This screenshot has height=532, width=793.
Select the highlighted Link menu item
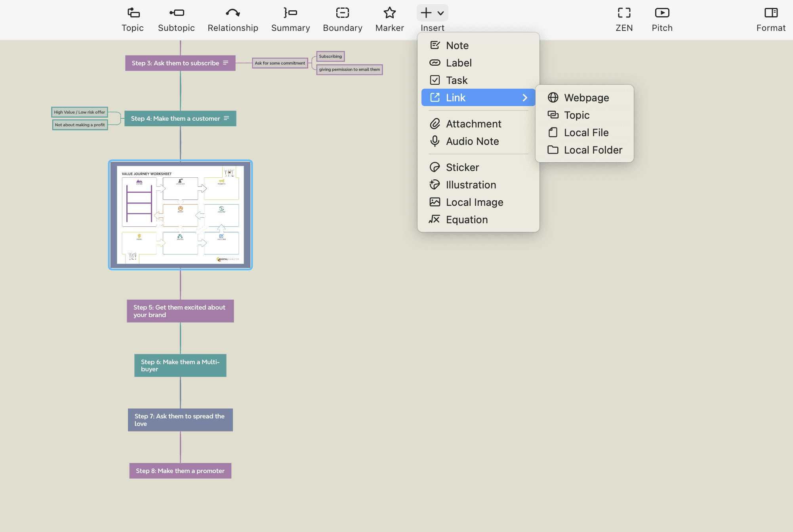(x=478, y=98)
